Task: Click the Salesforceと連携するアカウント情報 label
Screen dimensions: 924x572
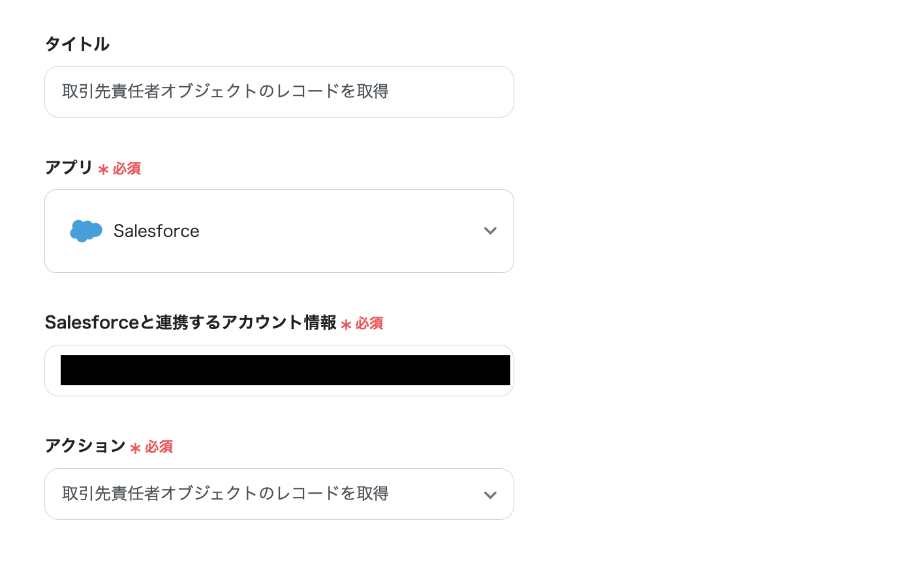Action: (191, 323)
